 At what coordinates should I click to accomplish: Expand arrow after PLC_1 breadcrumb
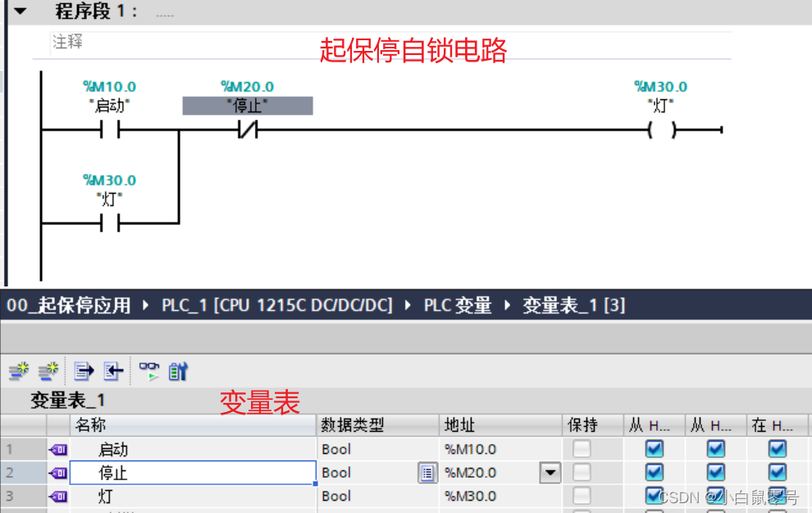coord(408,305)
